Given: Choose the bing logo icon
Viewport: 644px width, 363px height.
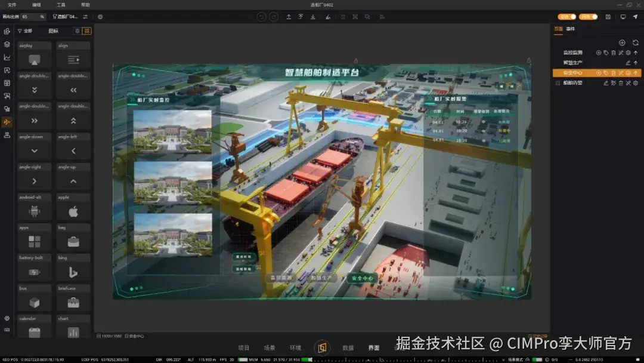Looking at the screenshot, I should (73, 272).
